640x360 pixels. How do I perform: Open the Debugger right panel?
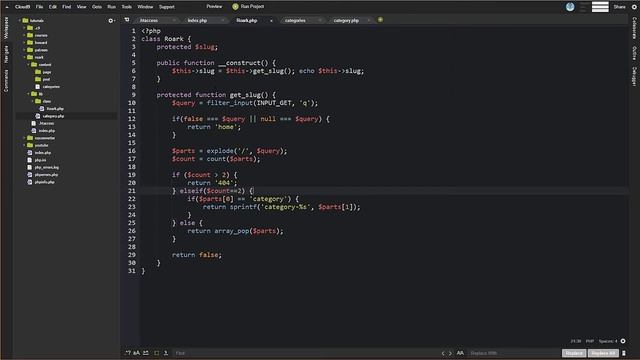tap(634, 77)
